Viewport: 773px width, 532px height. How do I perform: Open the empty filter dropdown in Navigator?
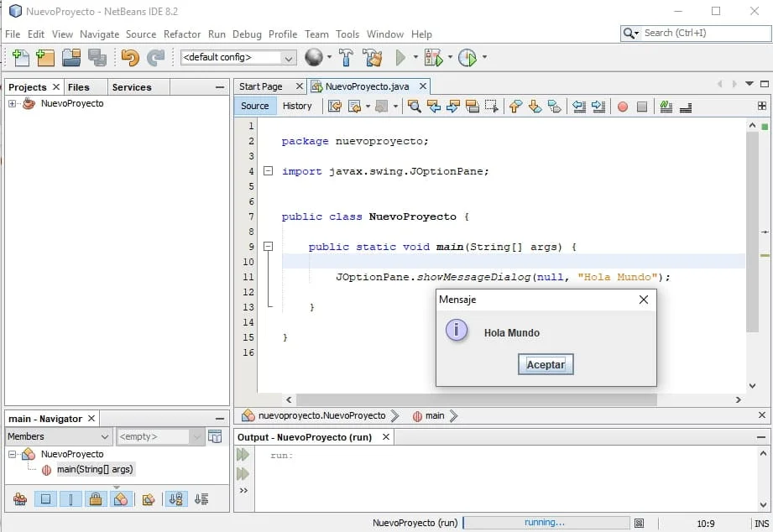(160, 436)
